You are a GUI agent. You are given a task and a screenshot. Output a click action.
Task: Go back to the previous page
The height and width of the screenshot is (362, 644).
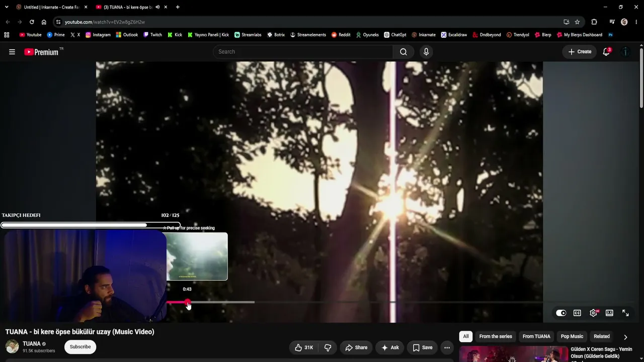8,22
